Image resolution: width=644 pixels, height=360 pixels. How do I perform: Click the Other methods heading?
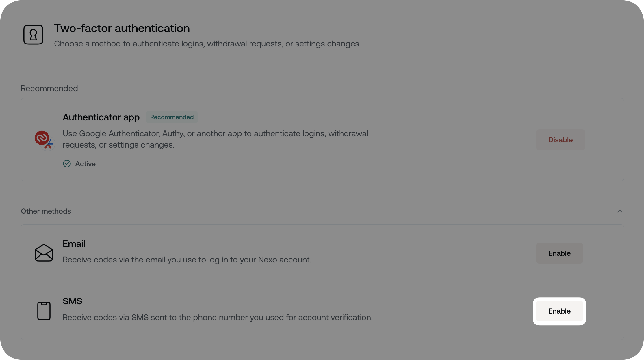(x=46, y=211)
